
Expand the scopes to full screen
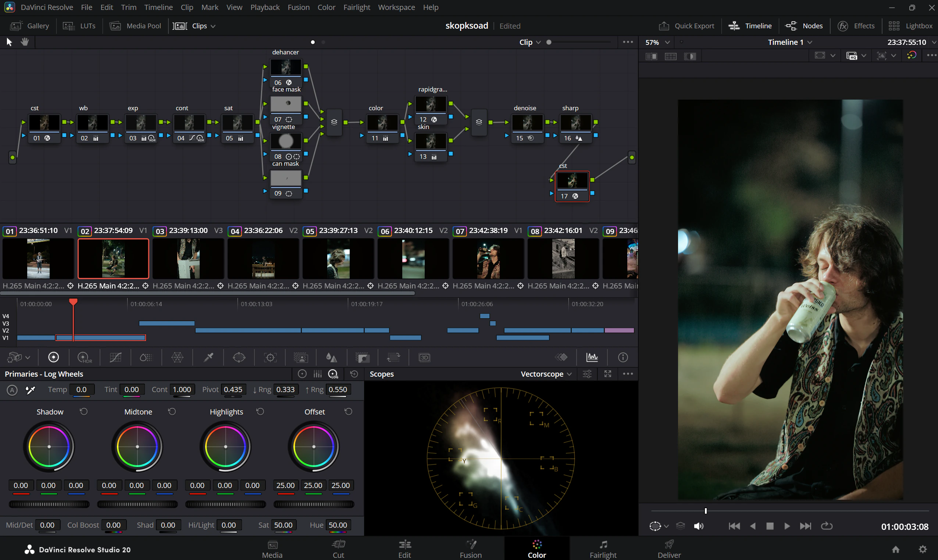click(x=607, y=374)
